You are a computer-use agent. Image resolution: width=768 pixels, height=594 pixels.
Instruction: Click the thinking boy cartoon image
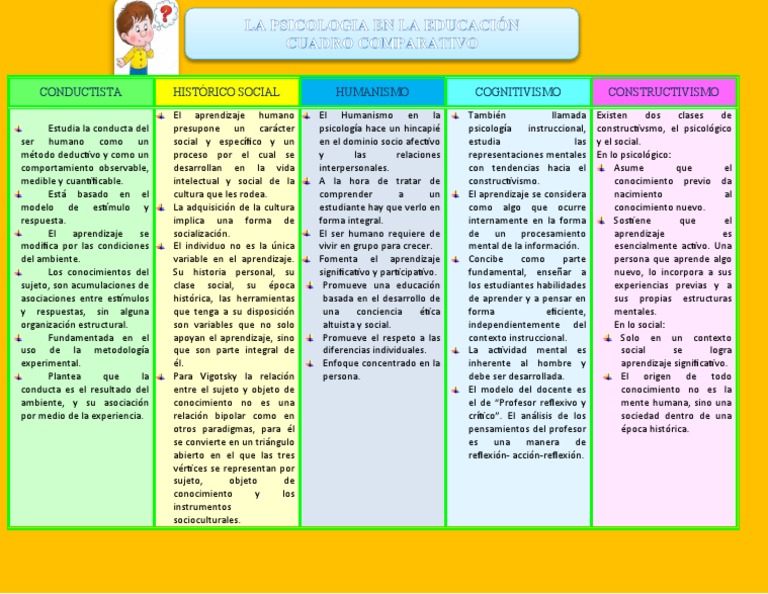pos(146,37)
